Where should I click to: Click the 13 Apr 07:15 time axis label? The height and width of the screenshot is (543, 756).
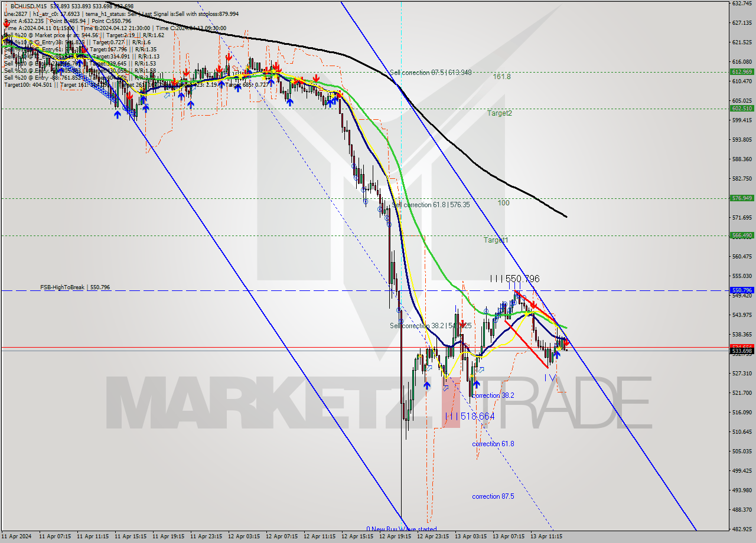(x=509, y=537)
